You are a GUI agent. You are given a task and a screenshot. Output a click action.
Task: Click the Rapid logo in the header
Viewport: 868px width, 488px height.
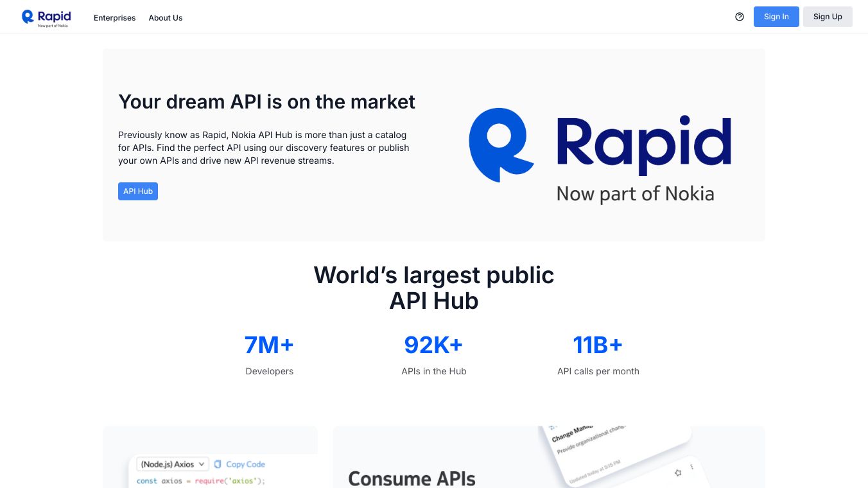(x=46, y=17)
